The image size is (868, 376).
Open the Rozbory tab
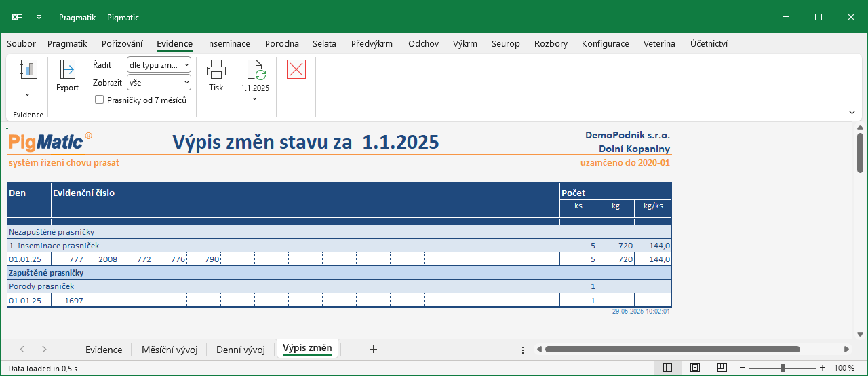pyautogui.click(x=551, y=43)
